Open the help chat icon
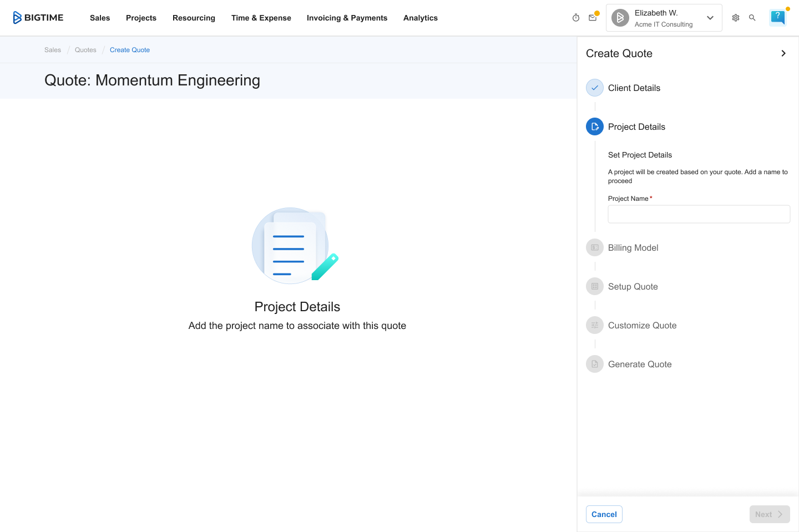This screenshot has height=532, width=799. [x=778, y=18]
